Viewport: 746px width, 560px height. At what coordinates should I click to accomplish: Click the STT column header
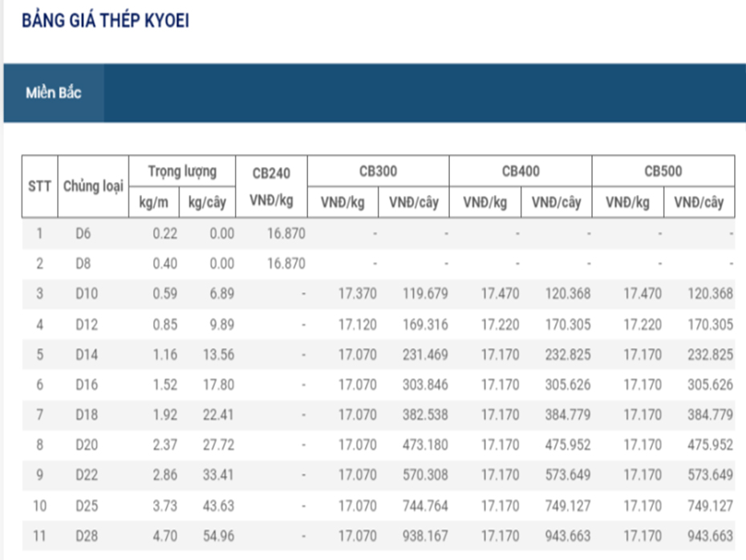[39, 186]
